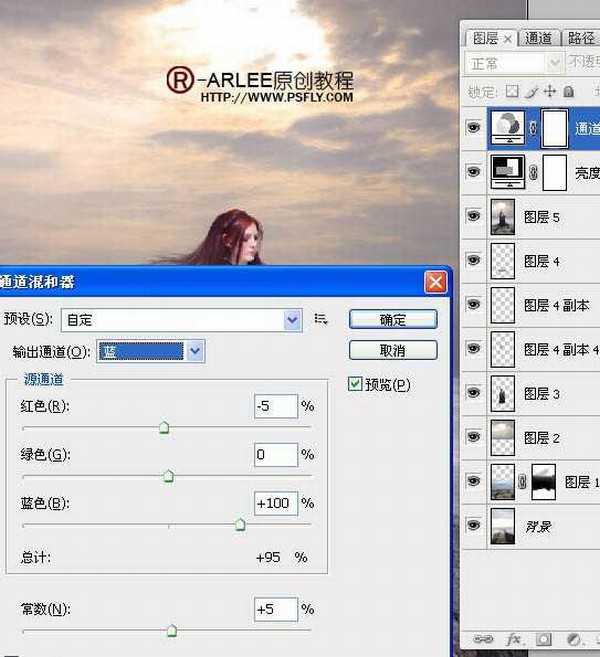Close the 图层 tab with its x
This screenshot has width=600, height=657.
click(508, 39)
